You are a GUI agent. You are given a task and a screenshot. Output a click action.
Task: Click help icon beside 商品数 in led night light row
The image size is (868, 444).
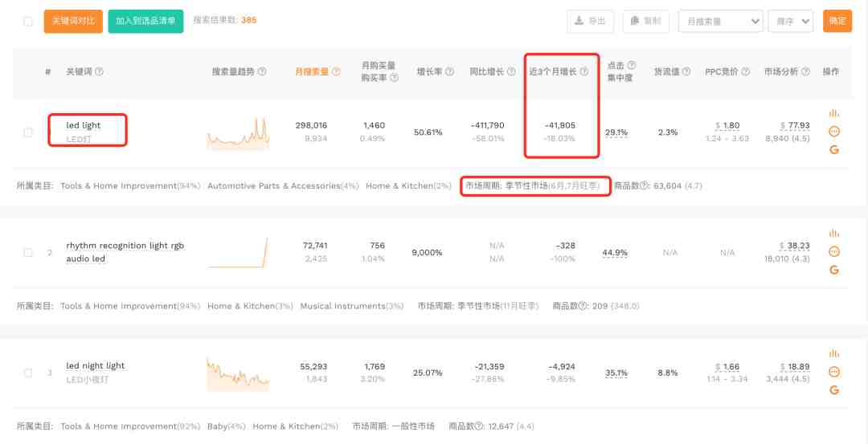(x=477, y=426)
